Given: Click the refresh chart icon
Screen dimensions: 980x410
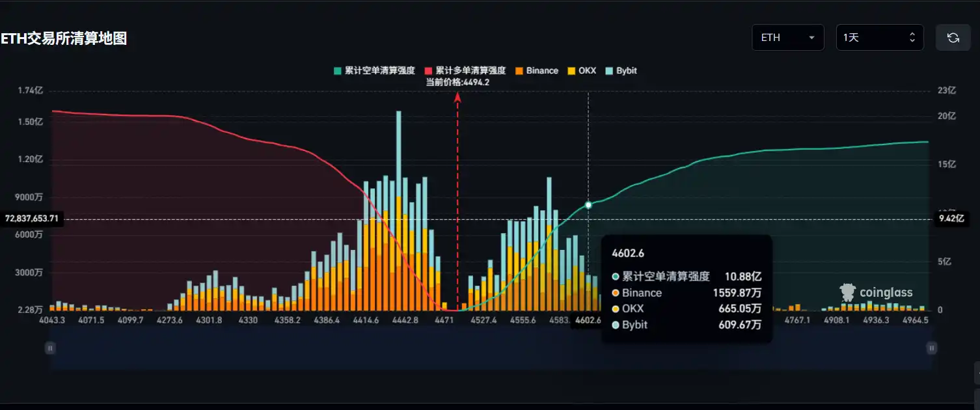Looking at the screenshot, I should pyautogui.click(x=953, y=37).
